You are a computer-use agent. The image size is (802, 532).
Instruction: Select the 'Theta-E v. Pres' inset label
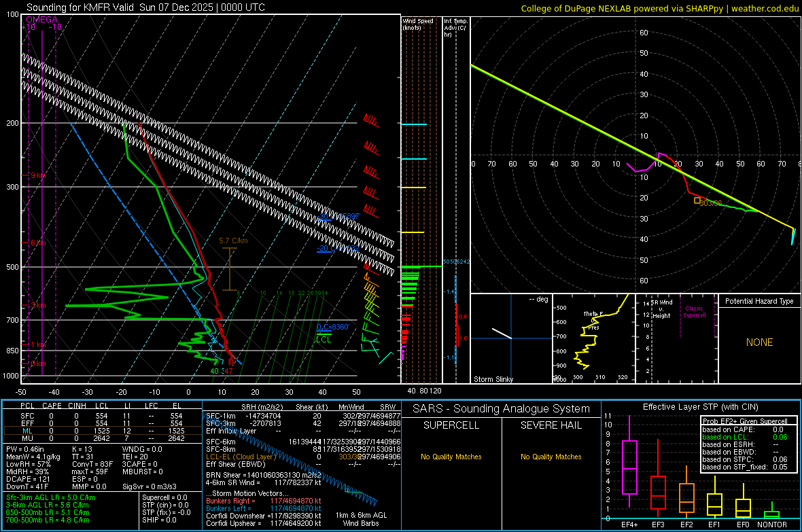tap(593, 320)
